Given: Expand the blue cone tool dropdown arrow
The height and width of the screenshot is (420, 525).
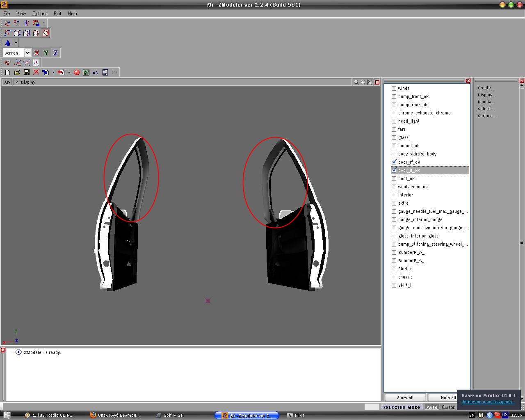Looking at the screenshot, I should [x=16, y=43].
